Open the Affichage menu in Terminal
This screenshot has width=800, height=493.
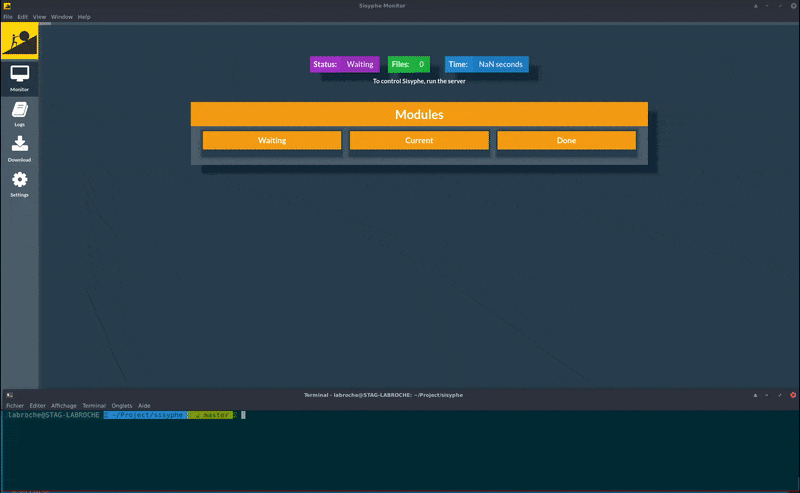tap(64, 406)
